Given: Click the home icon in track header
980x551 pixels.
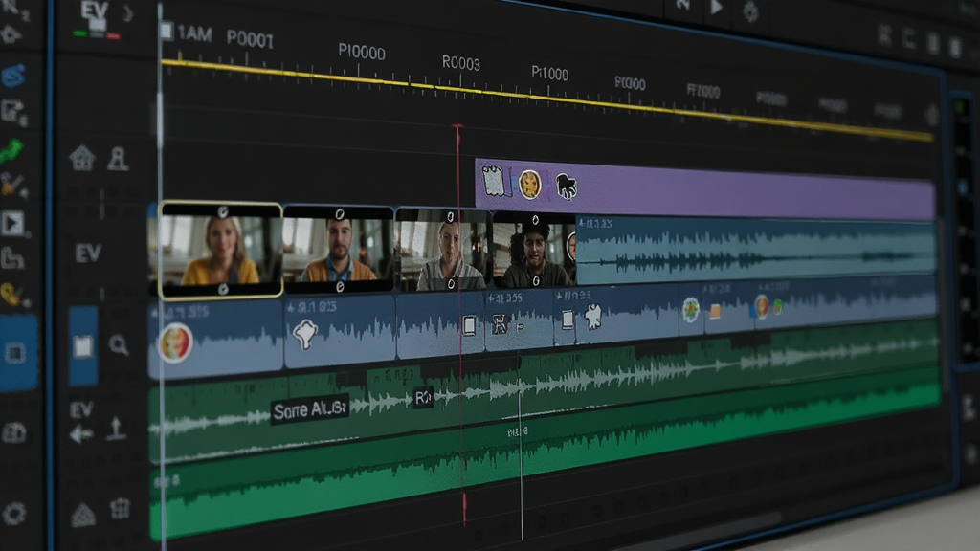Looking at the screenshot, I should pos(82,158).
